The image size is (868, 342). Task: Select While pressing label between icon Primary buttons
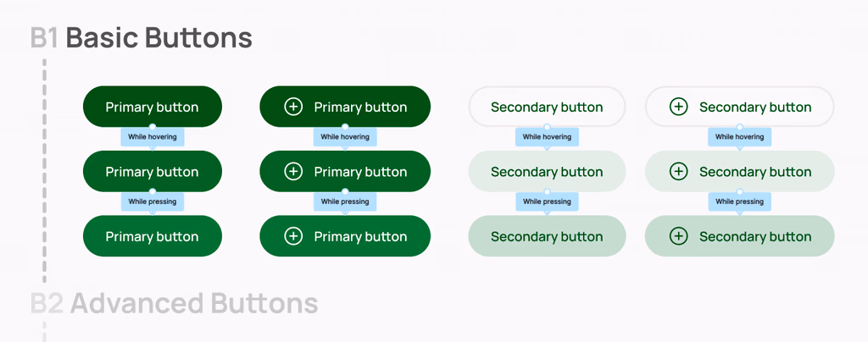345,201
